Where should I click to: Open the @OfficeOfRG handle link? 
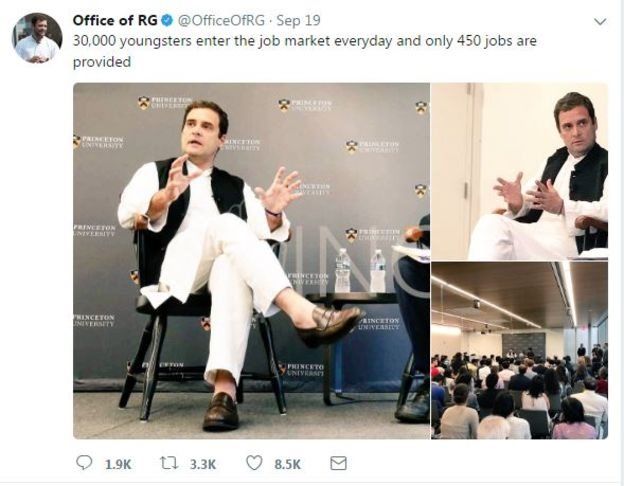(x=219, y=20)
